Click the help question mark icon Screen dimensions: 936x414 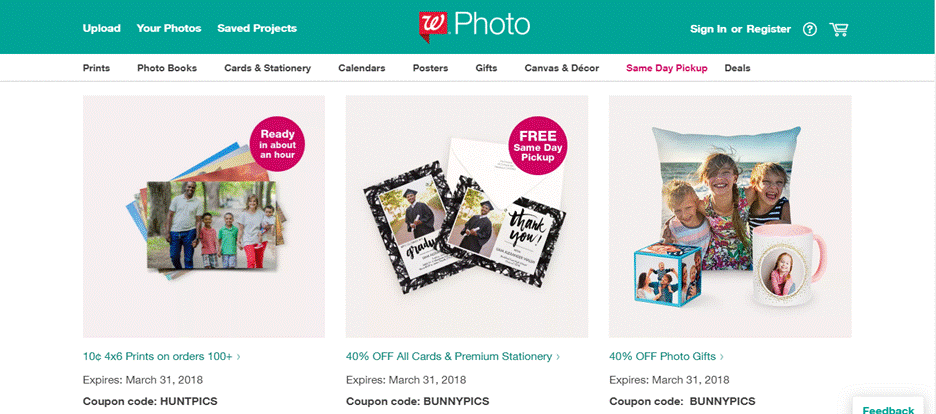pos(809,29)
